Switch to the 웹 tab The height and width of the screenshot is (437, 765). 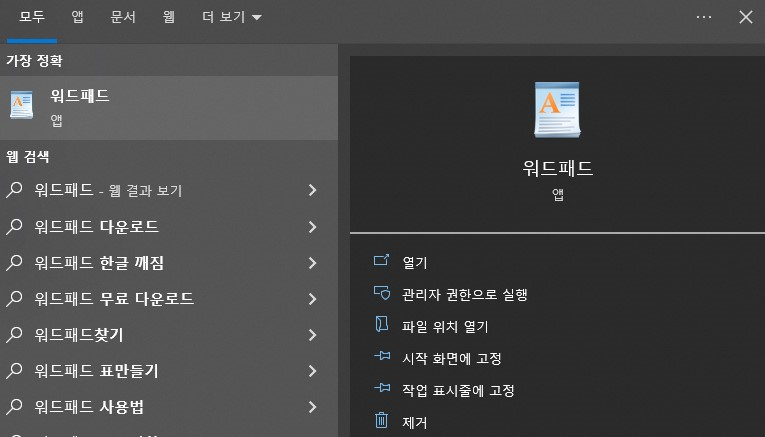[x=168, y=17]
